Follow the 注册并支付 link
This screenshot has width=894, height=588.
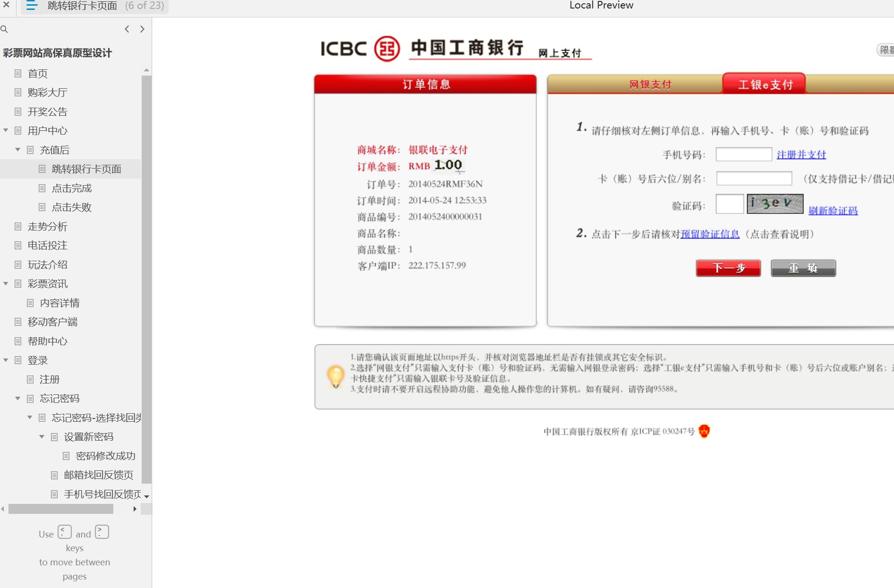pyautogui.click(x=801, y=154)
